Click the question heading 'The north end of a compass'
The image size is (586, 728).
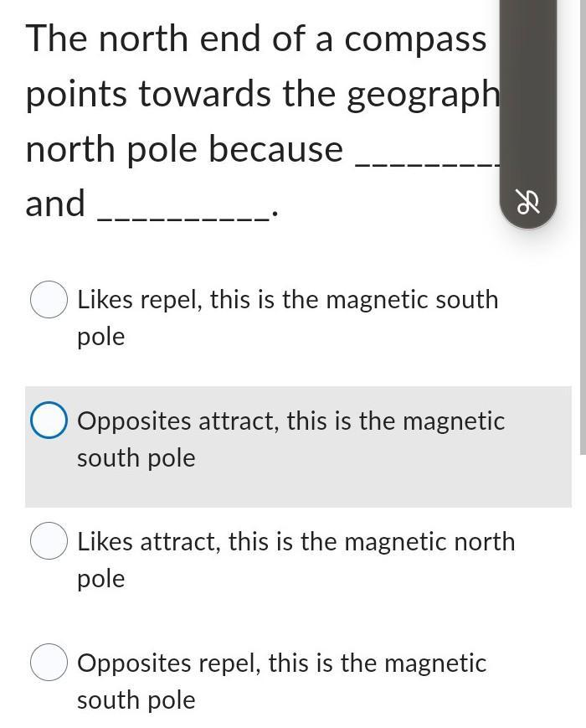(x=255, y=39)
